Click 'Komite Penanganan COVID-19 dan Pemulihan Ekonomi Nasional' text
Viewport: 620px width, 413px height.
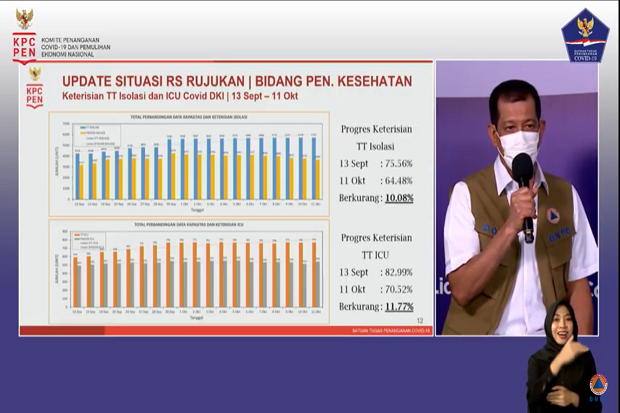click(x=76, y=47)
